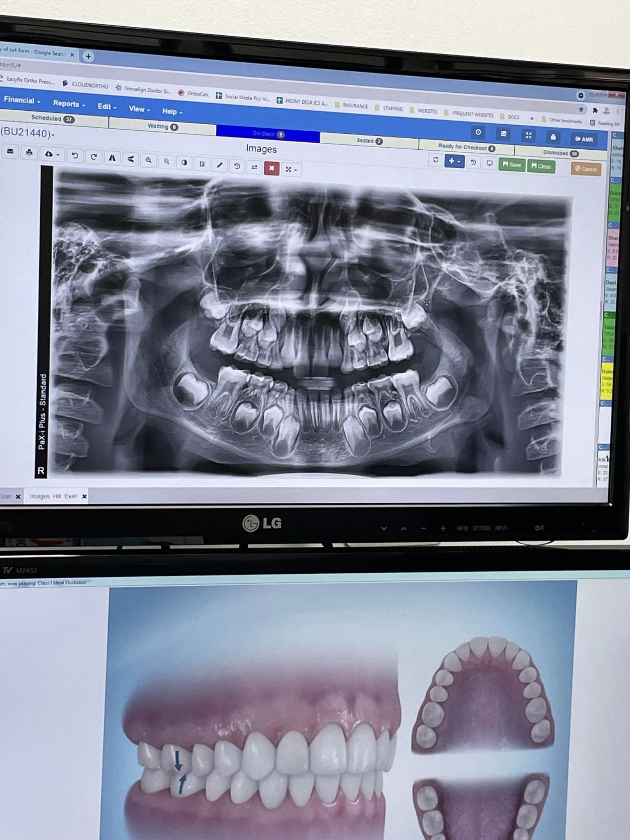This screenshot has width=630, height=840.
Task: Open the blue plus add dropdown
Action: coord(454,161)
